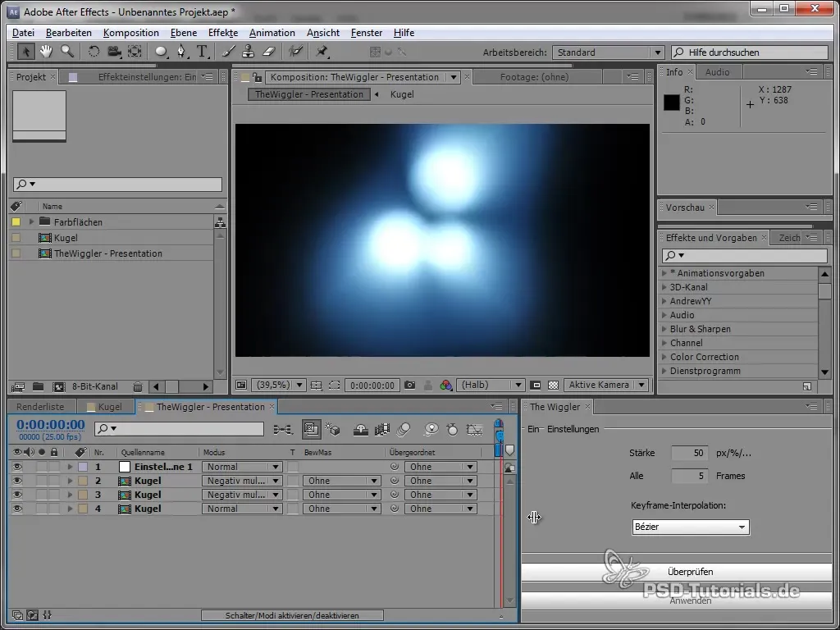Select the Pan Behind anchor tool

(x=135, y=52)
